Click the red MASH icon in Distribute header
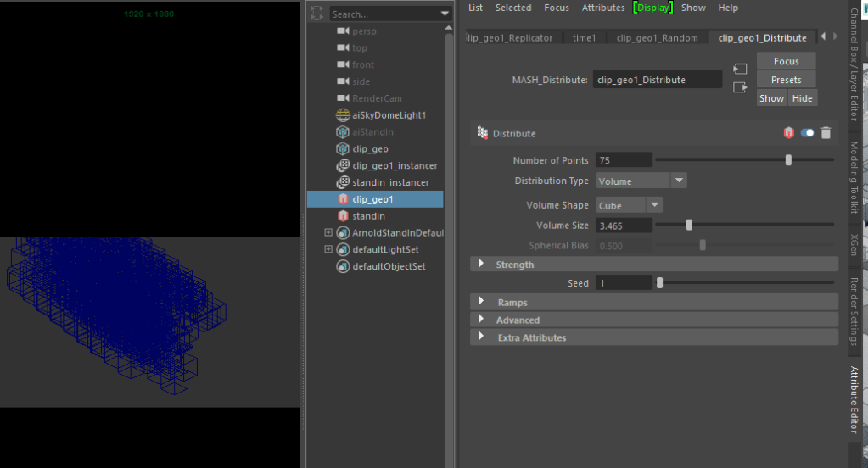 tap(788, 133)
